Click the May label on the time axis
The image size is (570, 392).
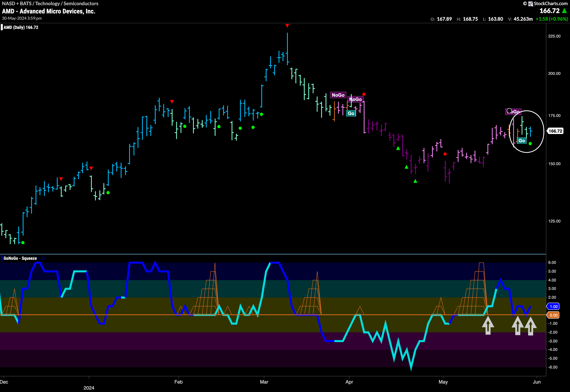pyautogui.click(x=443, y=382)
